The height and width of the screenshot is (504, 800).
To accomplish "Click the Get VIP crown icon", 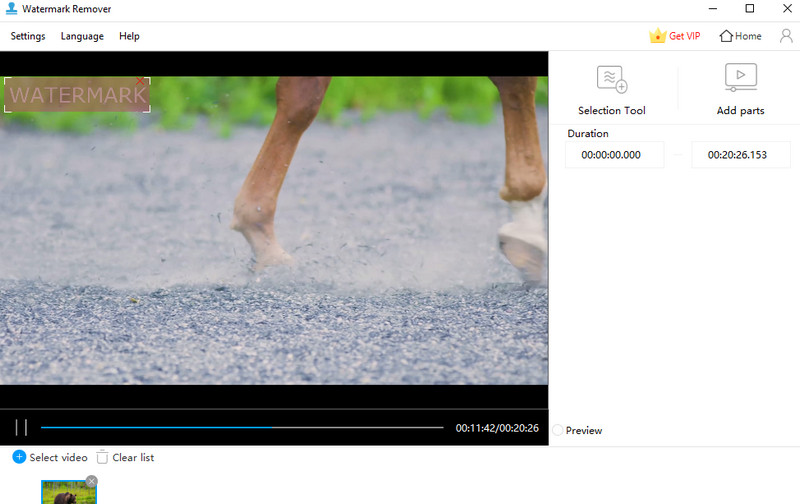I will [x=657, y=36].
